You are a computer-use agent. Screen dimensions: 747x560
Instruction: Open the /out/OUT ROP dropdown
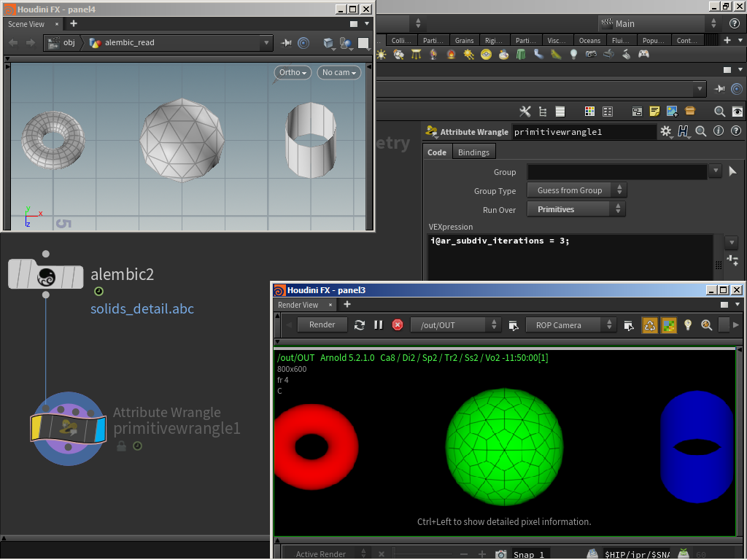click(x=455, y=324)
